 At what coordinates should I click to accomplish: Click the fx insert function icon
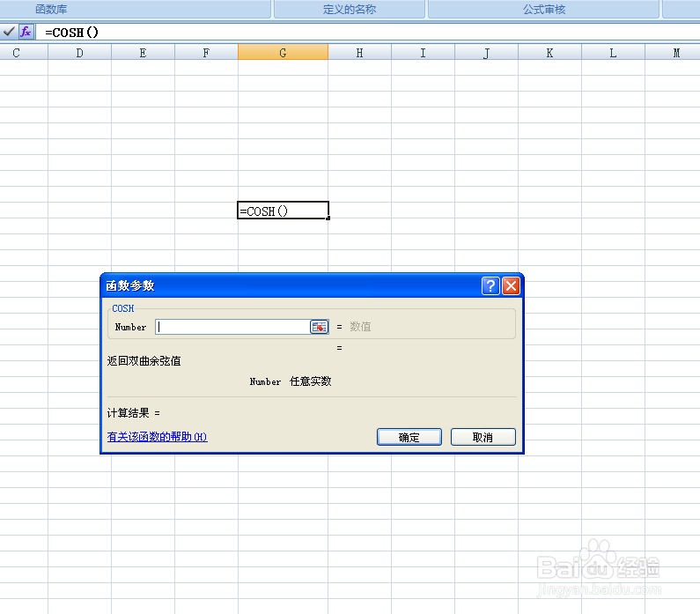[26, 32]
